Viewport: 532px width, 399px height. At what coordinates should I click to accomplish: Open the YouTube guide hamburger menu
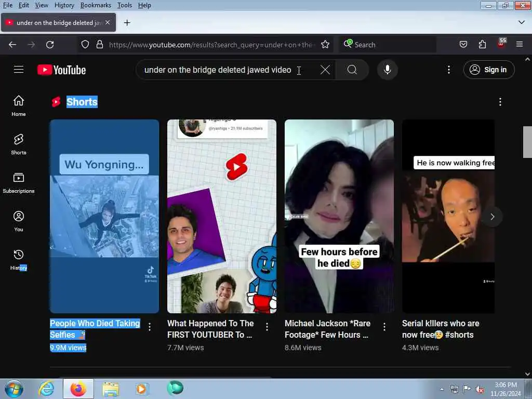19,70
